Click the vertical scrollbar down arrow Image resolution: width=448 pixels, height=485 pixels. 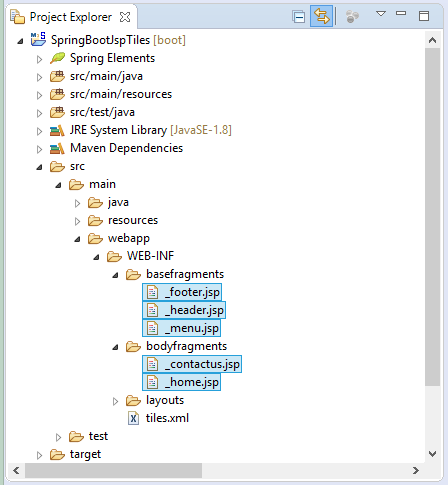pos(432,454)
